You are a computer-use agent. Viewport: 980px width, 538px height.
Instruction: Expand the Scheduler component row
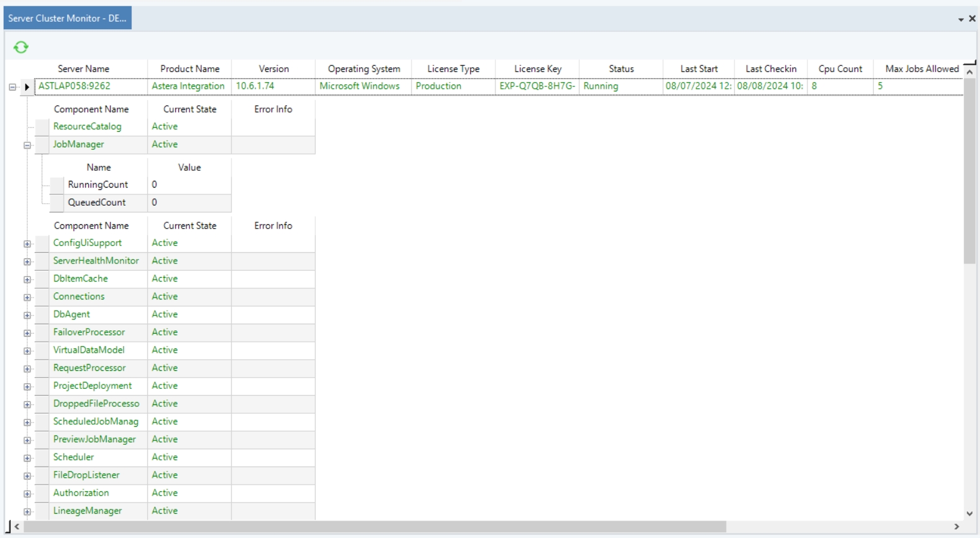(x=27, y=458)
